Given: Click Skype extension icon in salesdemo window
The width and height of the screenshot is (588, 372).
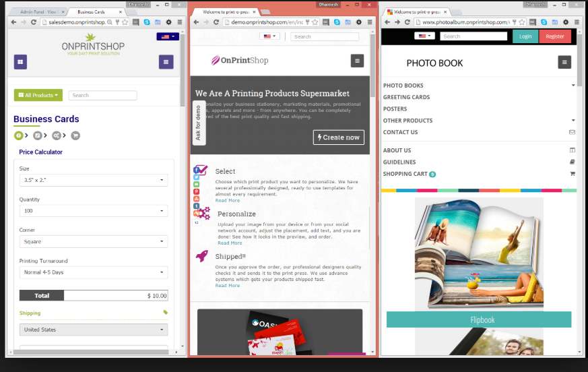Looking at the screenshot, I should click(x=147, y=22).
